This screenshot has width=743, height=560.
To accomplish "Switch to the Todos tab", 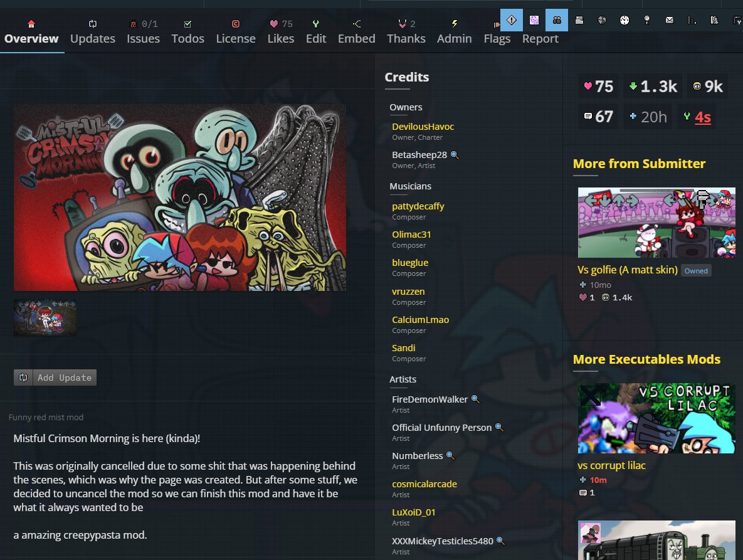I will point(187,32).
